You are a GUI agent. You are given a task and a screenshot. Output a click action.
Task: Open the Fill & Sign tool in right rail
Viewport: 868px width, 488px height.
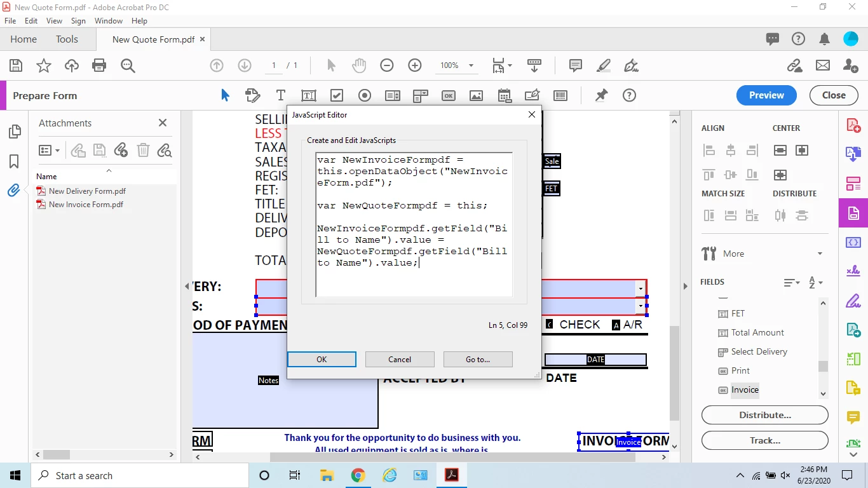tap(853, 301)
